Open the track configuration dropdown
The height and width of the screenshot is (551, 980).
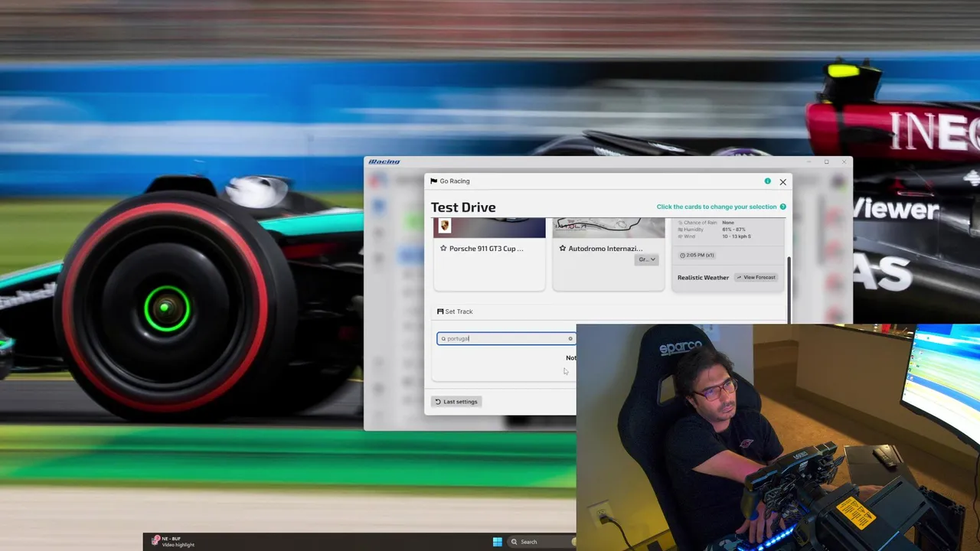pyautogui.click(x=647, y=259)
